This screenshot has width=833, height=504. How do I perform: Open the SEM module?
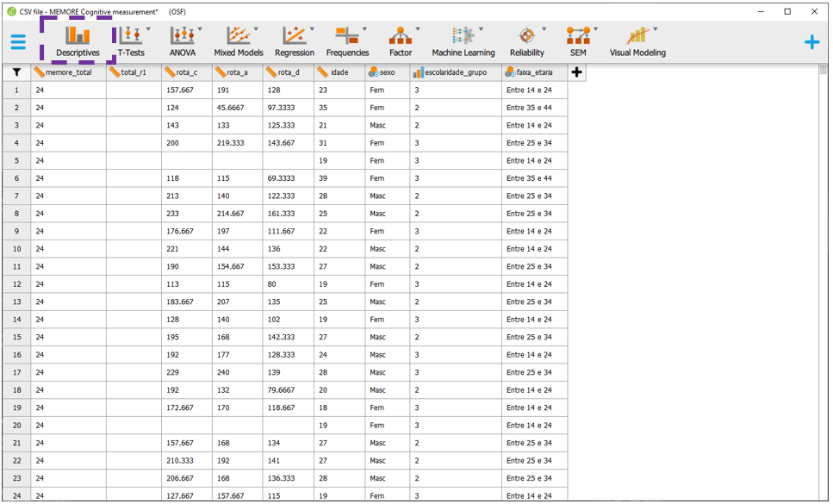578,41
